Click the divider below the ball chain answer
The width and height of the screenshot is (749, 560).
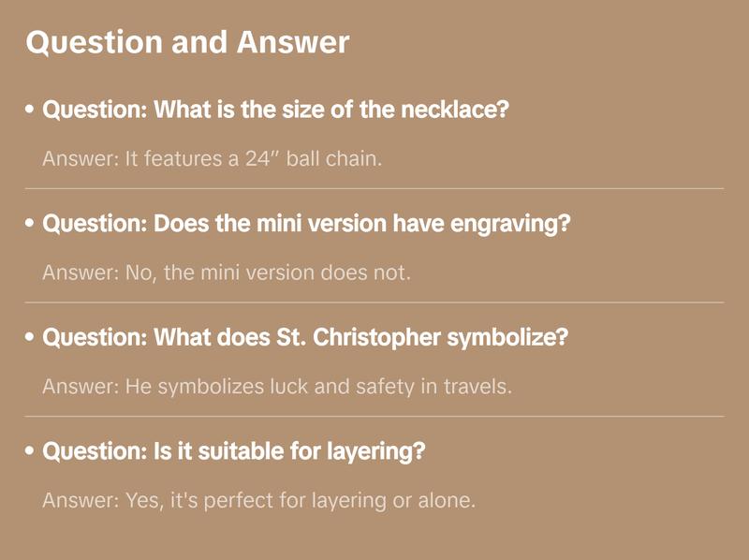(x=374, y=188)
